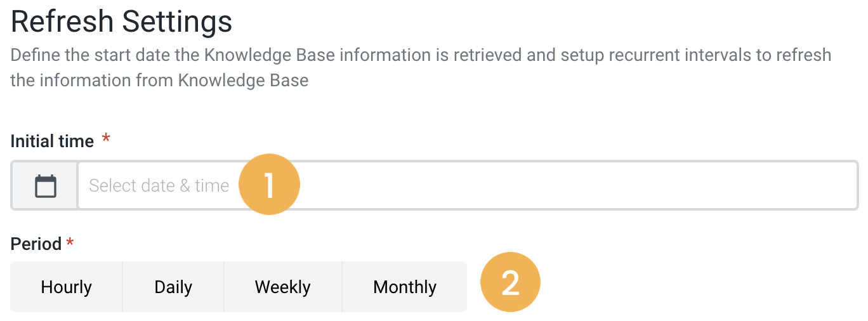
Task: Click the word Refresh in the heading
Action: point(62,22)
